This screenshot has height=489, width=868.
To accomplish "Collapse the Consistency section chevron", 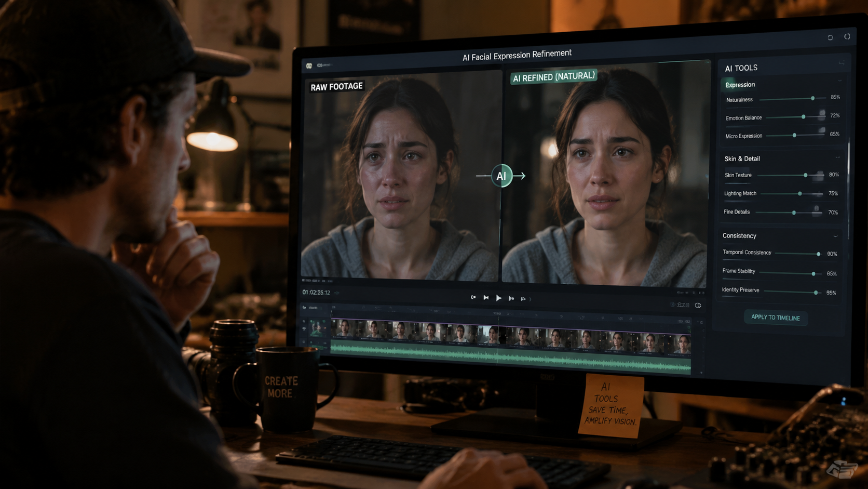I will click(x=835, y=236).
